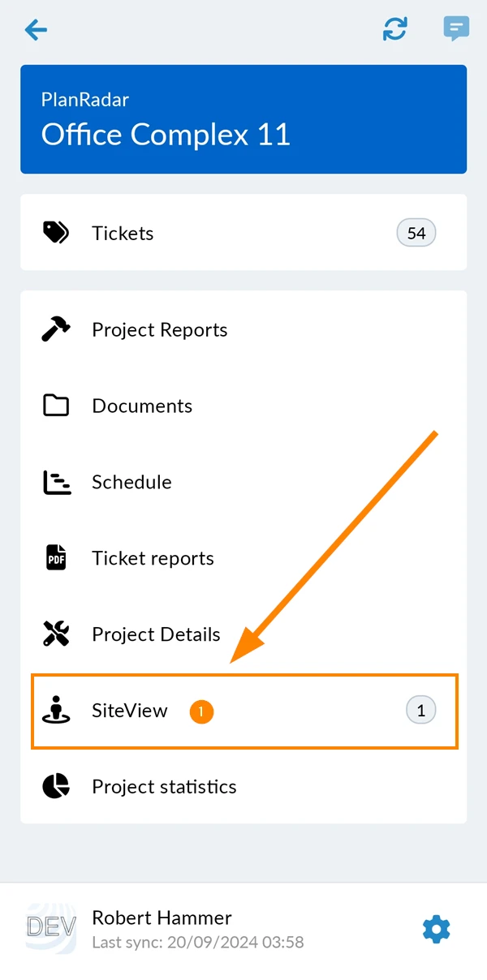Tap the Office Complex 11 project banner
This screenshot has width=487, height=980.
click(243, 119)
